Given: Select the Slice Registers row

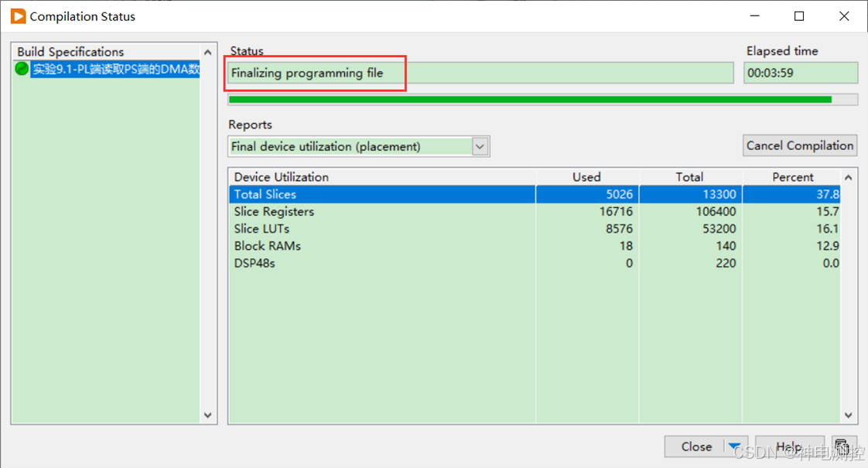Looking at the screenshot, I should [535, 212].
